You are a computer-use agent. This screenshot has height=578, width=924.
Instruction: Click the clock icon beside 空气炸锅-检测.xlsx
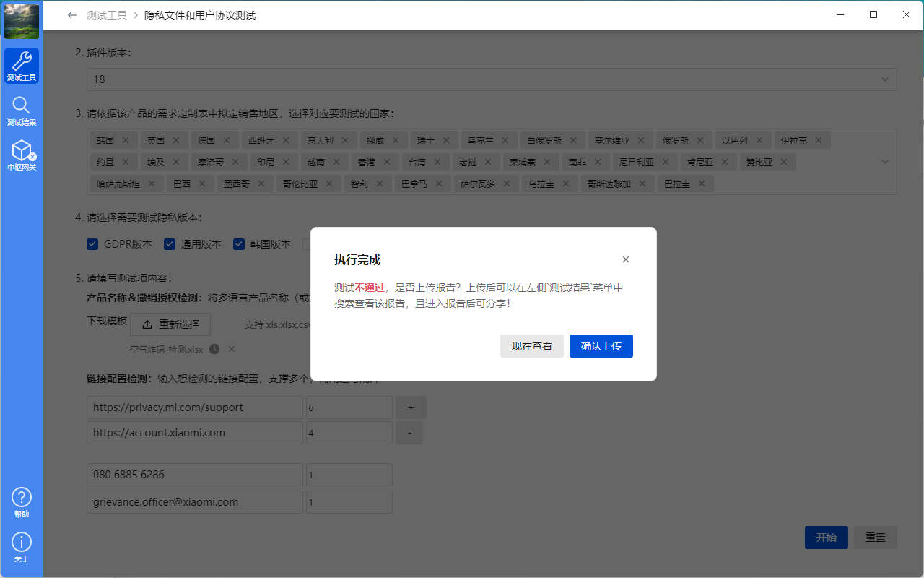coord(214,349)
